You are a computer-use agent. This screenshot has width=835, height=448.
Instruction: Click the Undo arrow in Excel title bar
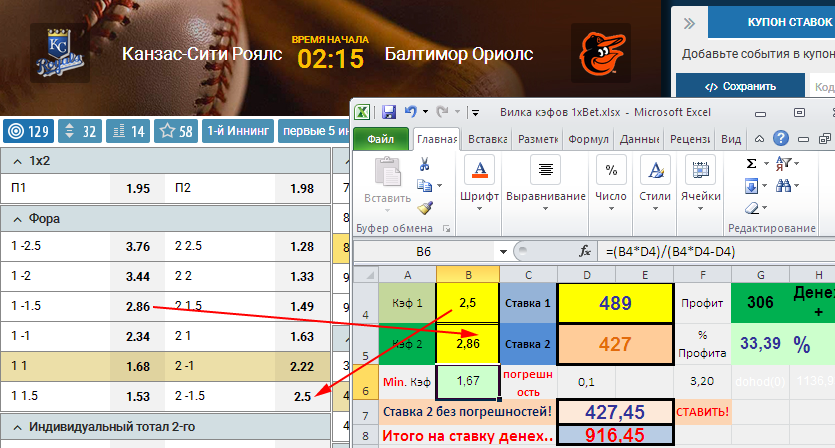410,112
